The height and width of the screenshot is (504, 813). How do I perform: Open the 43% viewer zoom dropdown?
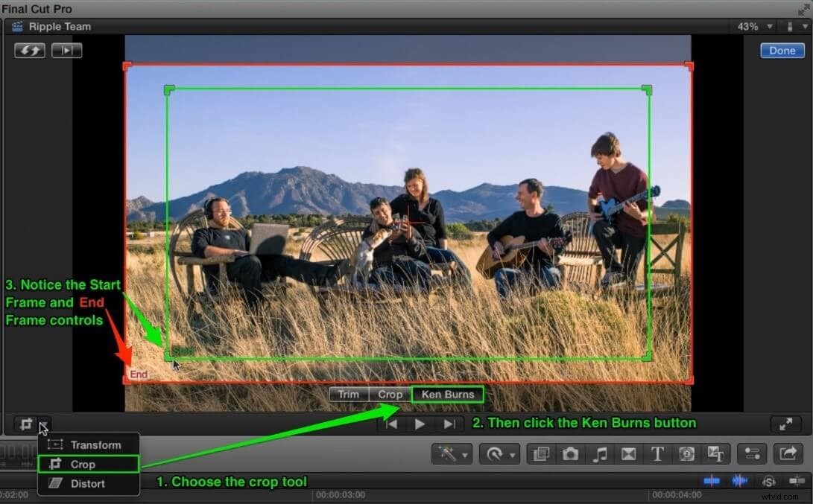point(753,26)
